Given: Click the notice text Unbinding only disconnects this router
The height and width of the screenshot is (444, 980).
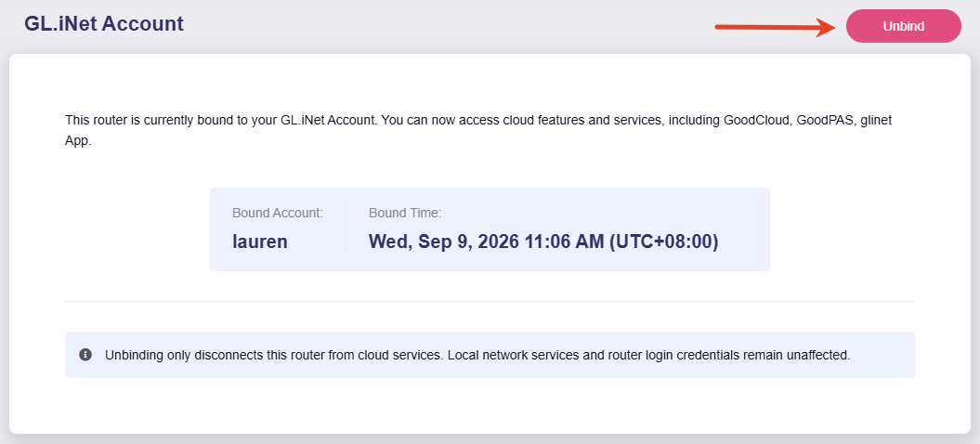Looking at the screenshot, I should tap(477, 355).
